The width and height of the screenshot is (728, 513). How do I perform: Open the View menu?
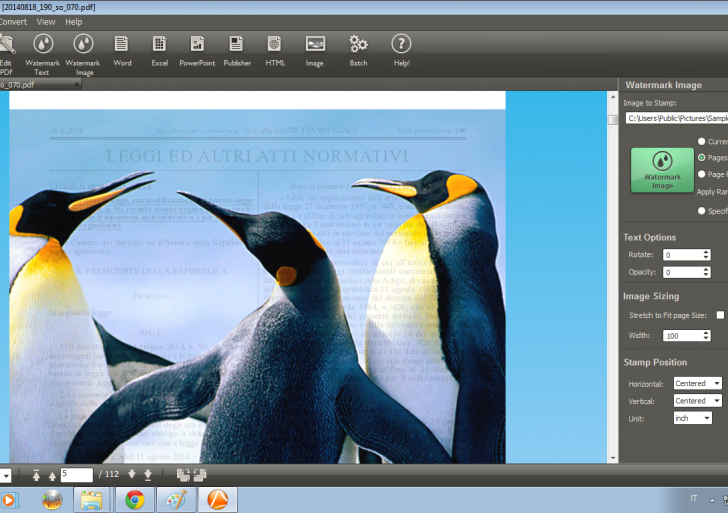click(x=46, y=21)
